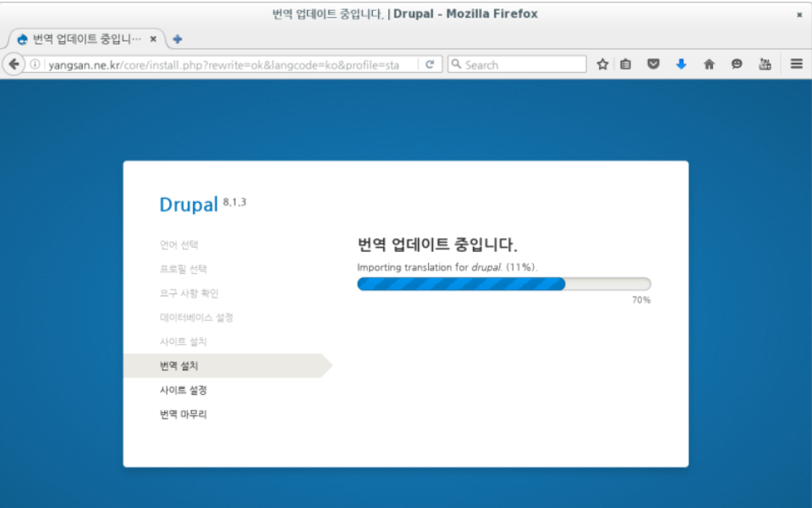Viewport: 812px width, 508px height.
Task: Select the '사이트 설정' install step
Action: click(184, 390)
